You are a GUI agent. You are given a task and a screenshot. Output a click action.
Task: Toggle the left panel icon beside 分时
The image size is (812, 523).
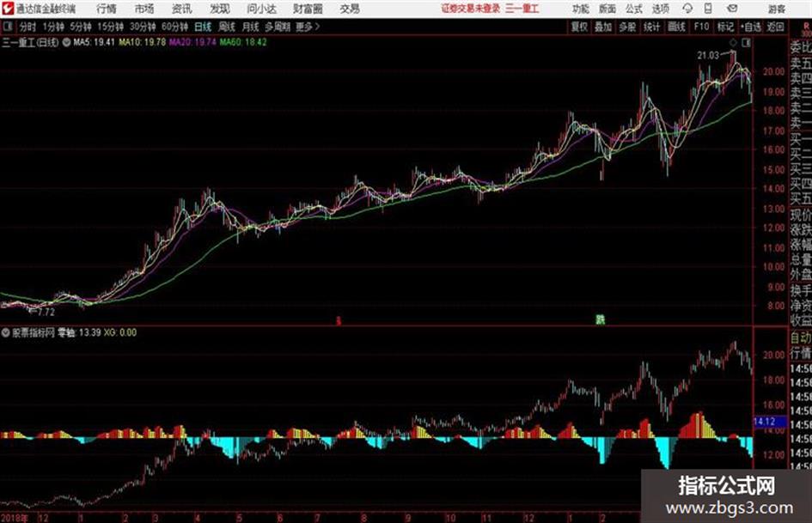pyautogui.click(x=7, y=27)
